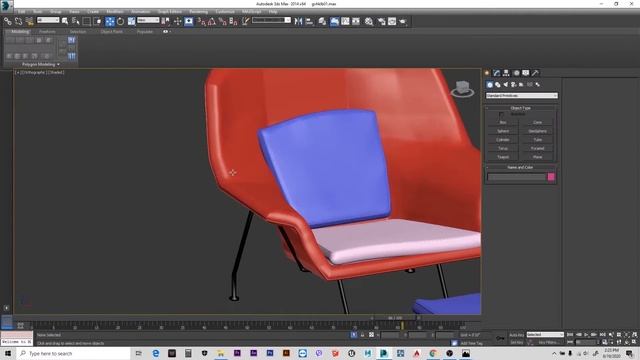Toggle Angle Snap
The image size is (640, 360).
tap(212, 21)
